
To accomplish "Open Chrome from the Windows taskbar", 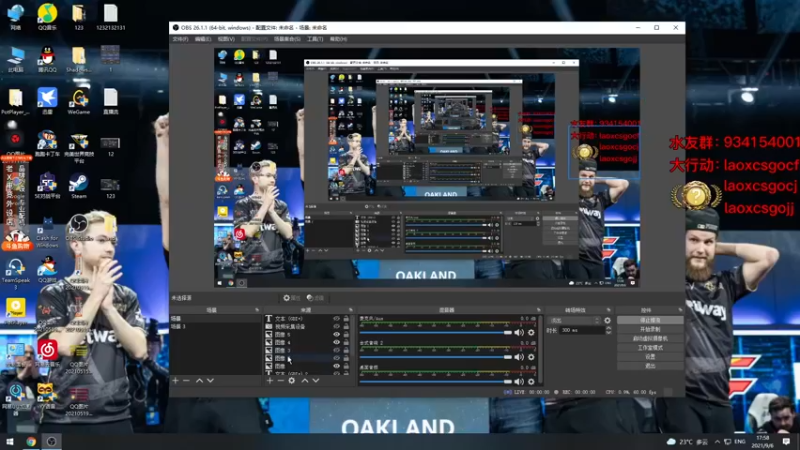I will (x=31, y=441).
